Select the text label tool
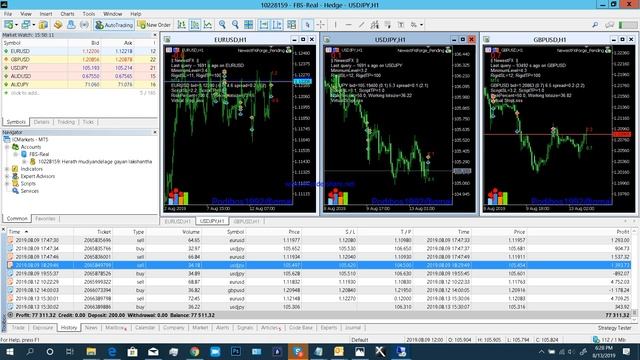640x360 pixels. coord(401,25)
